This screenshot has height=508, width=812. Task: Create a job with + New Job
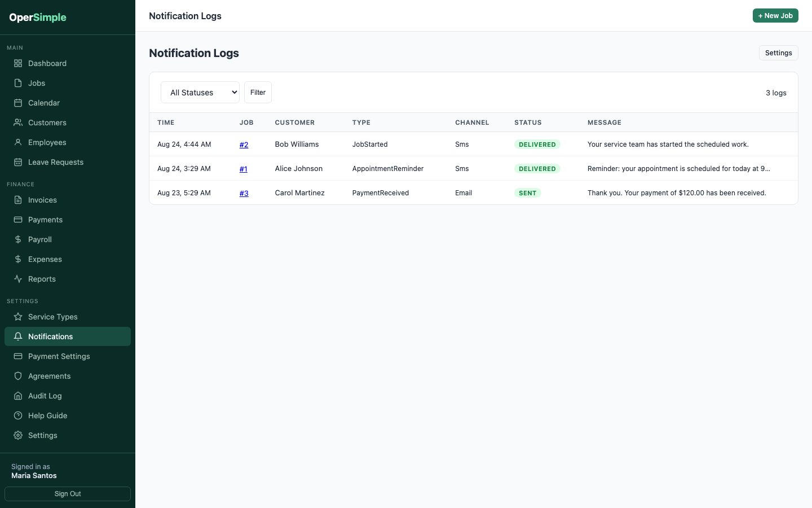point(775,16)
